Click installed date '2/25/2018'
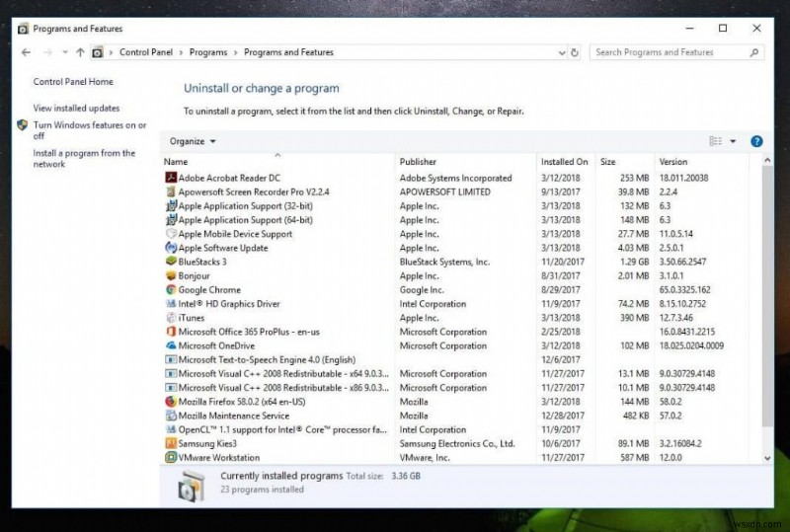Image resolution: width=790 pixels, height=532 pixels. pyautogui.click(x=561, y=332)
